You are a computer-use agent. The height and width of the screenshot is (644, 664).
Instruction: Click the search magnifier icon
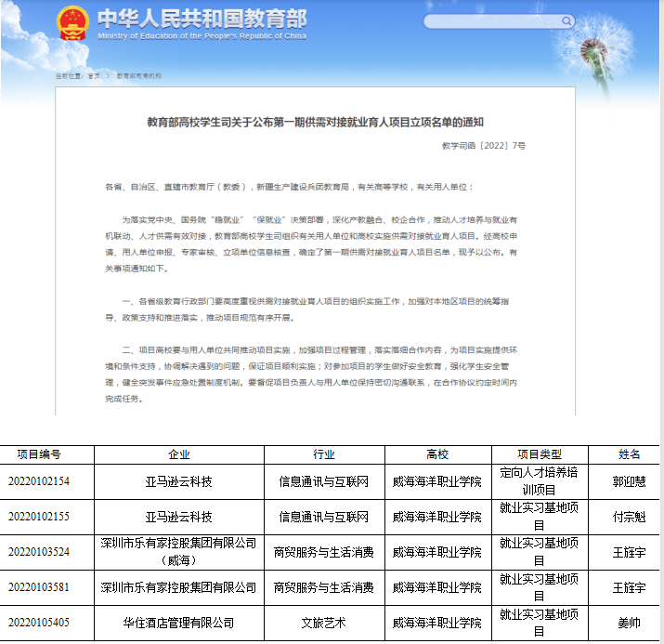tap(566, 20)
